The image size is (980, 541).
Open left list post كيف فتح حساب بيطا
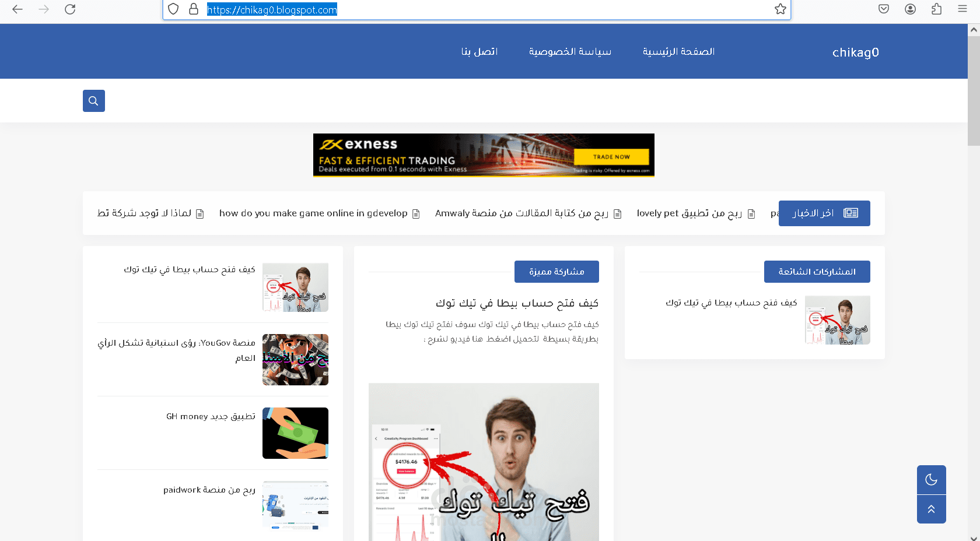[x=190, y=269]
